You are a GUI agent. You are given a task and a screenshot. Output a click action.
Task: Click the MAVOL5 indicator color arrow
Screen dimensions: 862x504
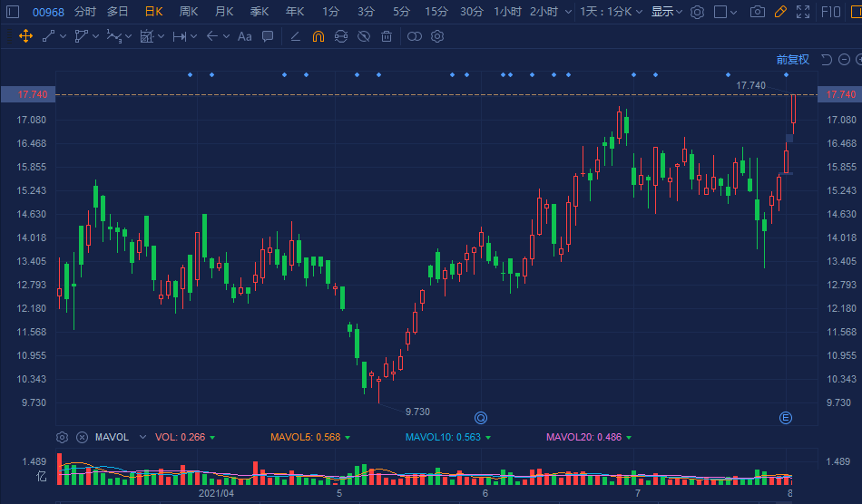[x=348, y=437]
